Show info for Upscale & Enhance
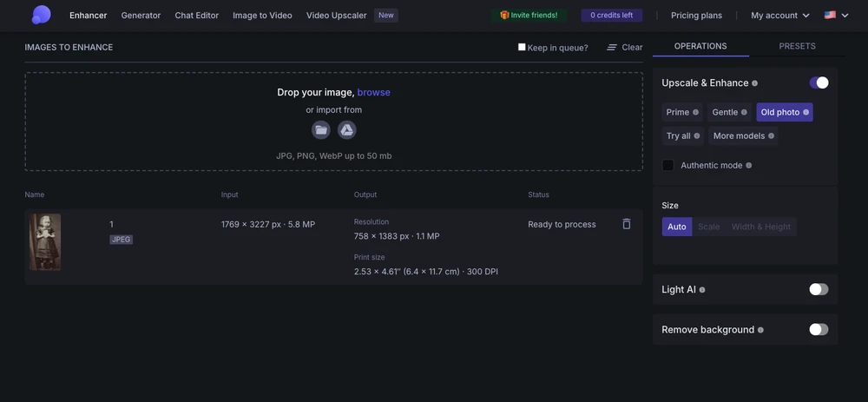 click(x=754, y=83)
